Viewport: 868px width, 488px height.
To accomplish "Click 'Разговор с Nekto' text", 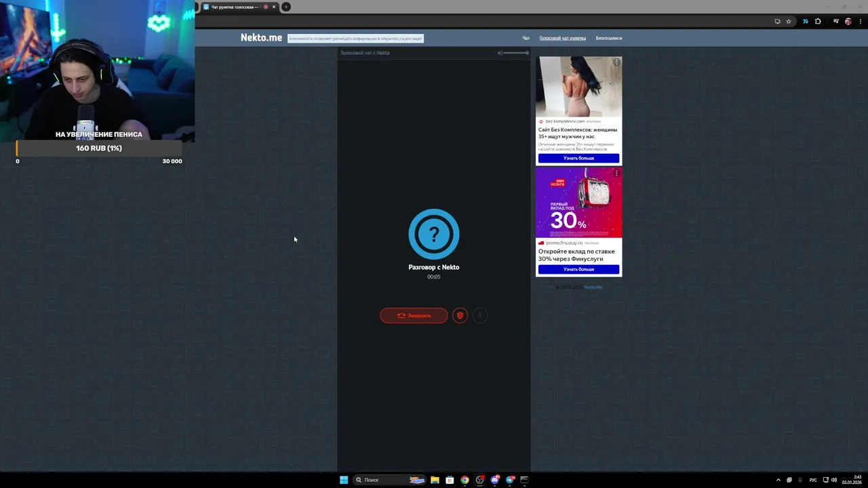I will [x=434, y=267].
